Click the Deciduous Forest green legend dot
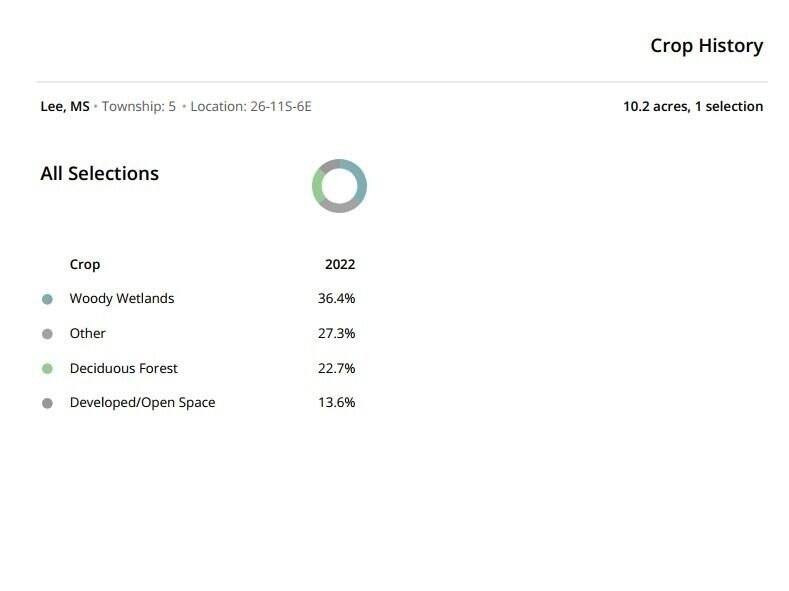Image resolution: width=789 pixels, height=591 pixels. tap(47, 369)
